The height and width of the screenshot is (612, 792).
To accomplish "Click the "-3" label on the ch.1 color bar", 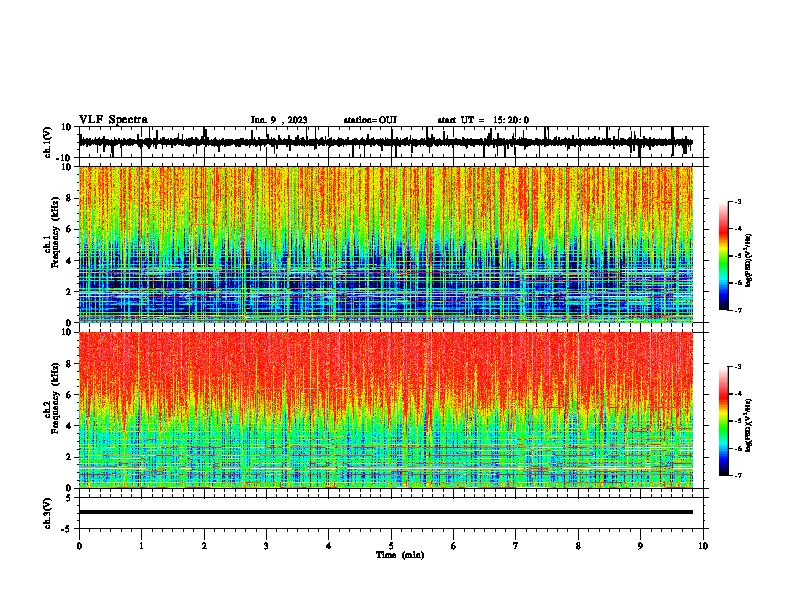I will (x=738, y=201).
